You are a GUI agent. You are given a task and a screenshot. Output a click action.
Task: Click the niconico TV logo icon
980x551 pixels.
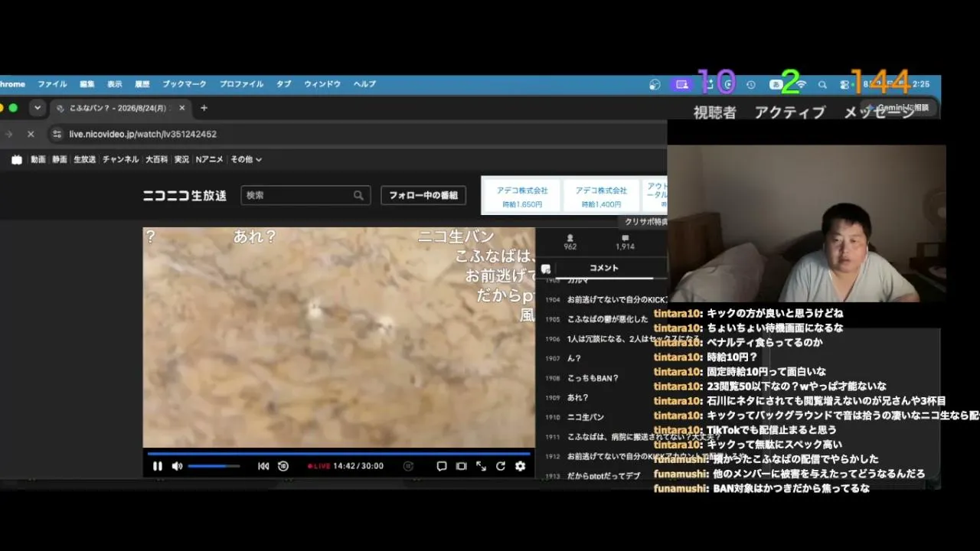[x=17, y=159]
